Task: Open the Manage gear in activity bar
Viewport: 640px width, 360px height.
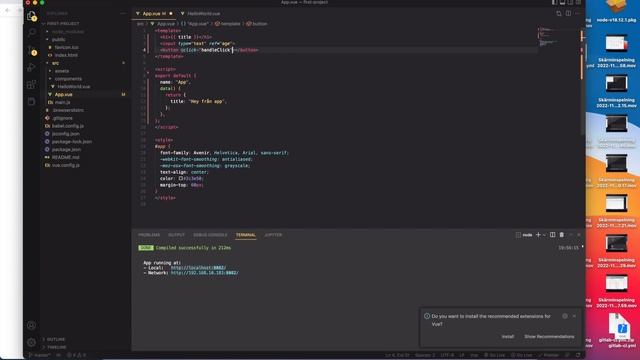Action: pyautogui.click(x=31, y=342)
